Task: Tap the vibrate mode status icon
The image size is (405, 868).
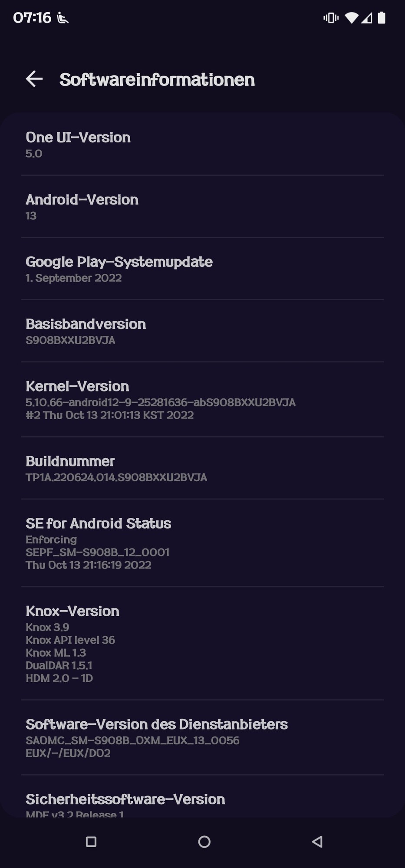Action: point(331,18)
